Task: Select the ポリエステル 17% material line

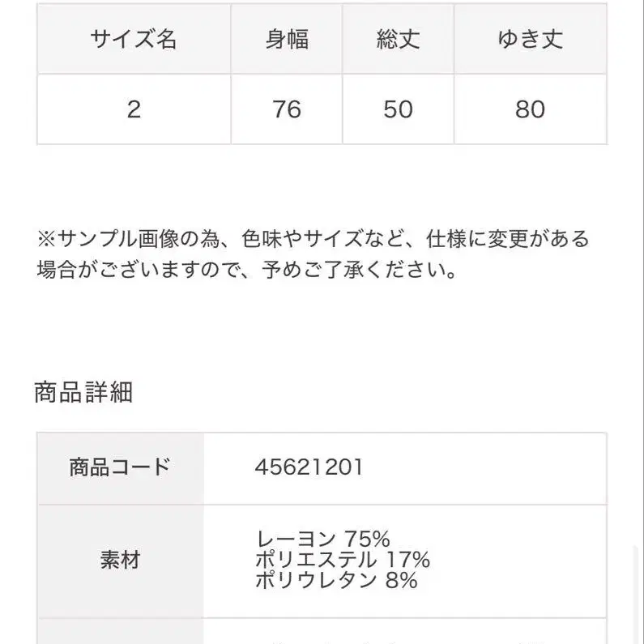Action: [343, 560]
